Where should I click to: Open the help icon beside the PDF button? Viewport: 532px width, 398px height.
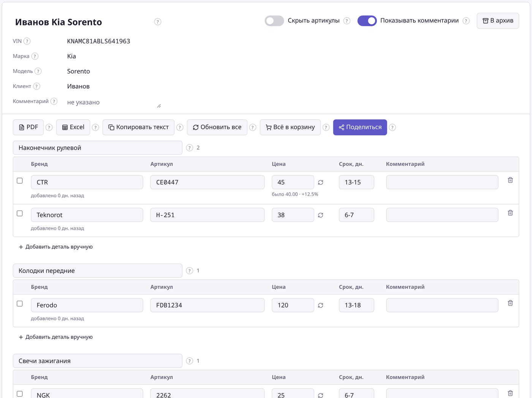click(49, 127)
